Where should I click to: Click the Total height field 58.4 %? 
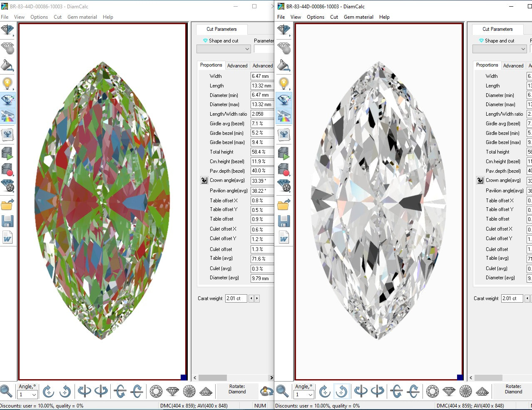click(x=262, y=152)
